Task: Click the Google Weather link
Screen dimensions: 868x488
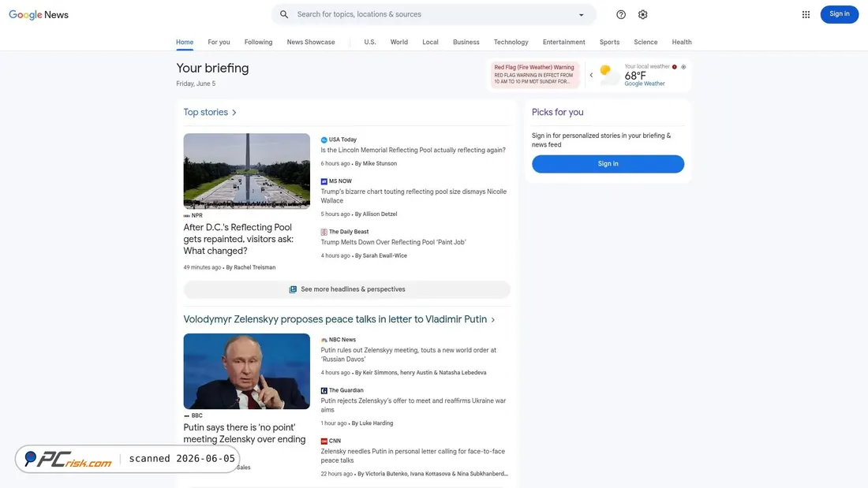Action: pos(645,84)
